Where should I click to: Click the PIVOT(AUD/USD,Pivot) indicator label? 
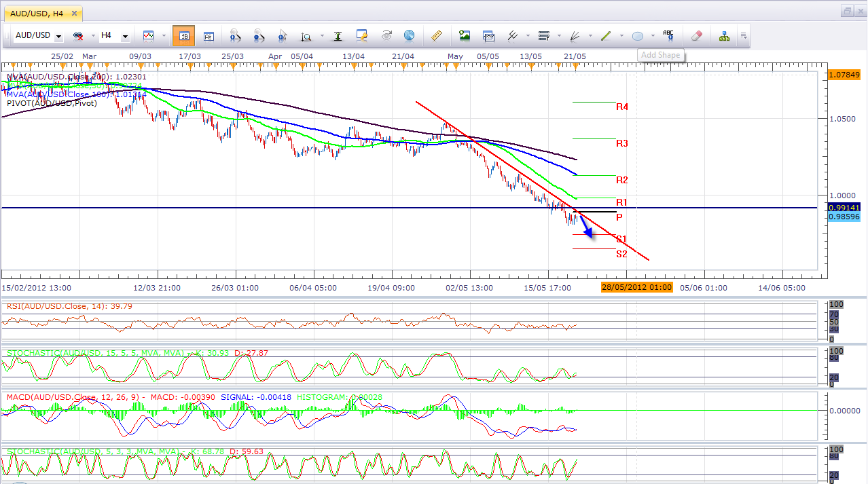click(52, 103)
